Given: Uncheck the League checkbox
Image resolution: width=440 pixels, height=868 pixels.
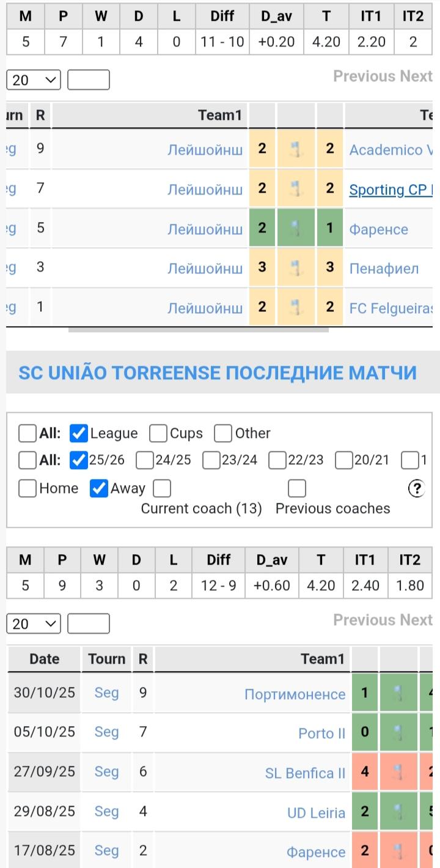Looking at the screenshot, I should click(79, 434).
